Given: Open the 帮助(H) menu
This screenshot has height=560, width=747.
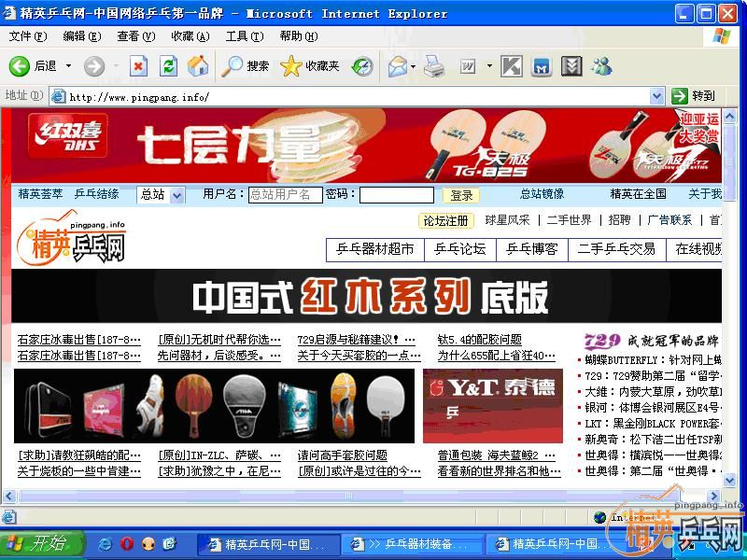Looking at the screenshot, I should click(298, 36).
